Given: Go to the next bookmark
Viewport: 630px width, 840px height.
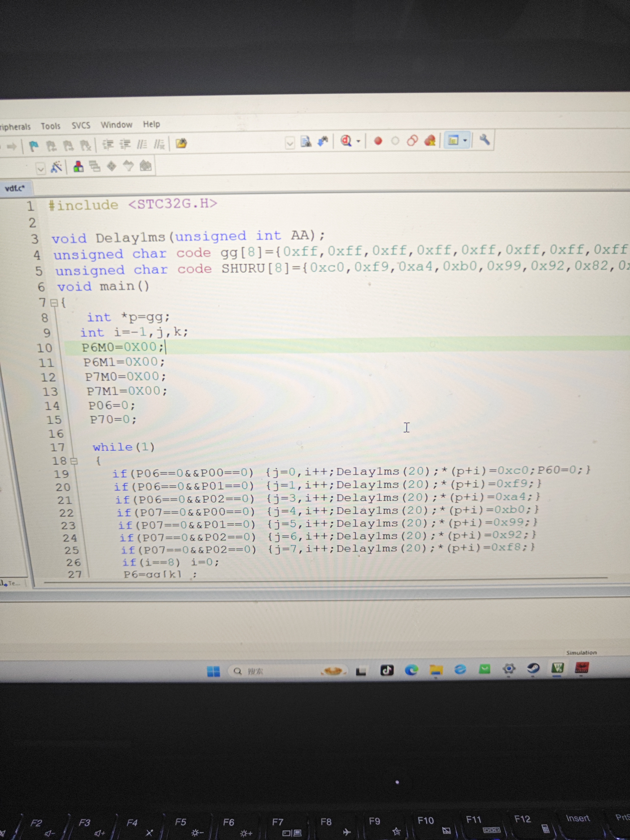Looking at the screenshot, I should pyautogui.click(x=68, y=145).
